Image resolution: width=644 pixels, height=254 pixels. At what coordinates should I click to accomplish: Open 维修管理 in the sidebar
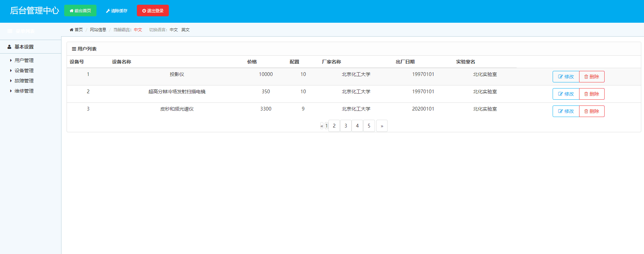pyautogui.click(x=24, y=91)
